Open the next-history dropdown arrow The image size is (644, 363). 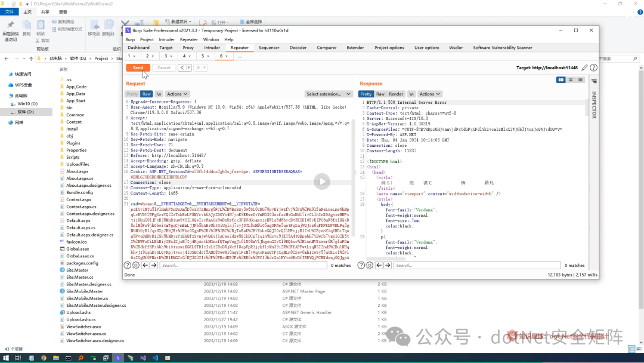coord(205,68)
